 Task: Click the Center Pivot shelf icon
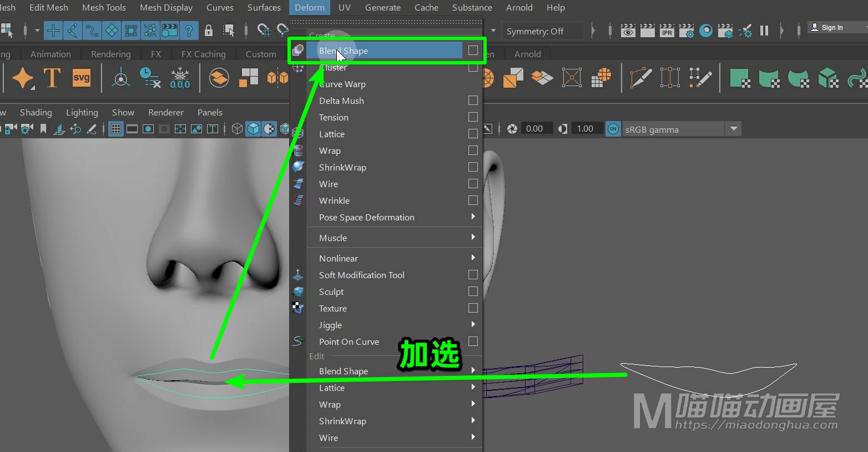tap(120, 78)
